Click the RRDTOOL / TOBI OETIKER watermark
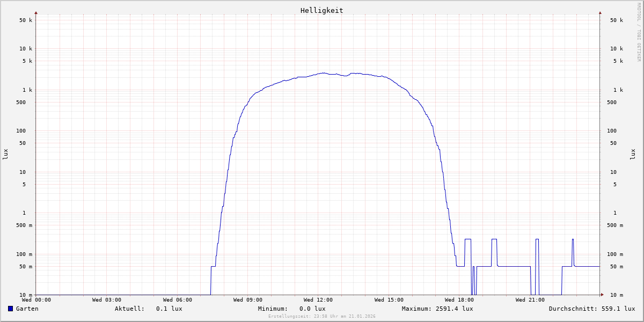The width and height of the screenshot is (644, 322). point(639,32)
